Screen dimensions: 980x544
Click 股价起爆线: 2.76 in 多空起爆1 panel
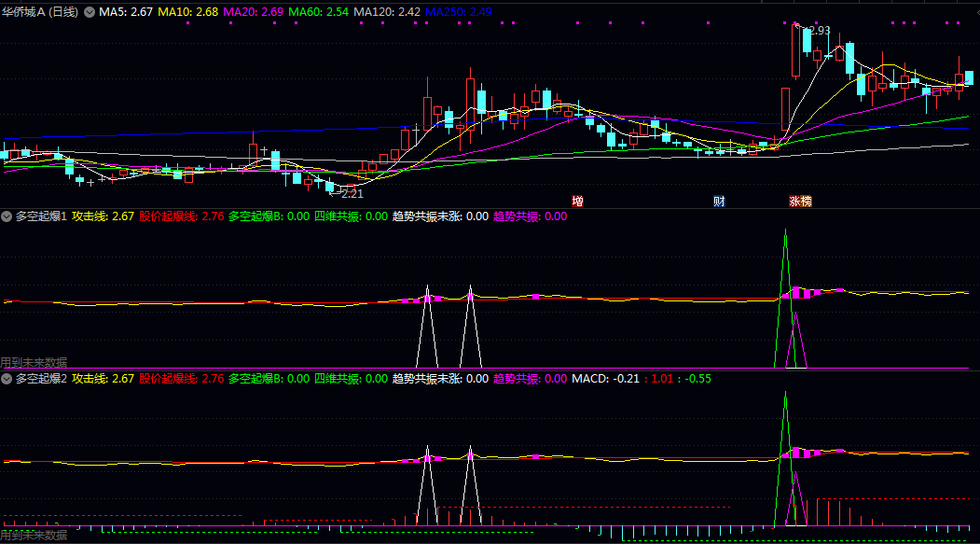point(181,216)
